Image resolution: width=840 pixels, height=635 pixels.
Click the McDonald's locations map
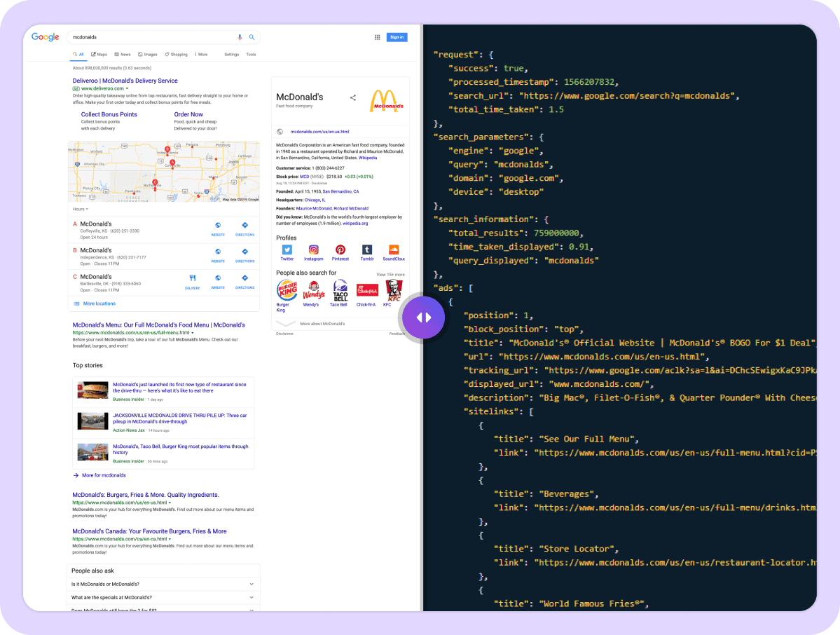pyautogui.click(x=164, y=172)
